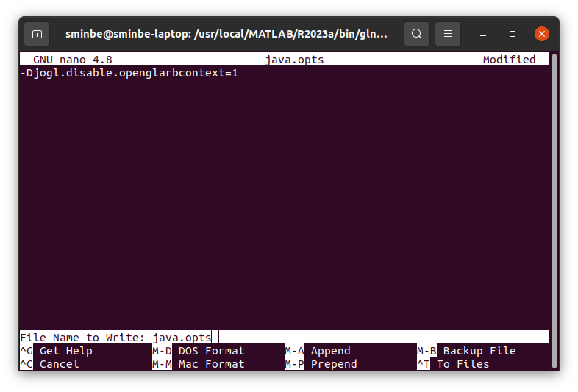Screen dimensions: 578x392
Task: Click the java.opts title in nano header
Action: 295,60
